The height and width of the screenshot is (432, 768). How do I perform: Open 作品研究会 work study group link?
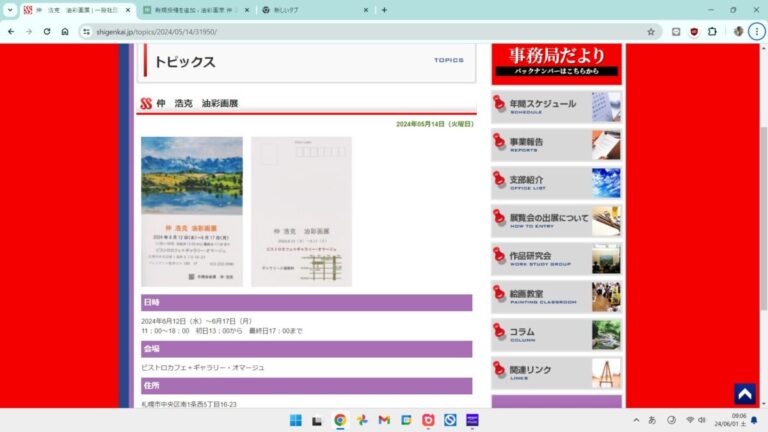pos(556,259)
